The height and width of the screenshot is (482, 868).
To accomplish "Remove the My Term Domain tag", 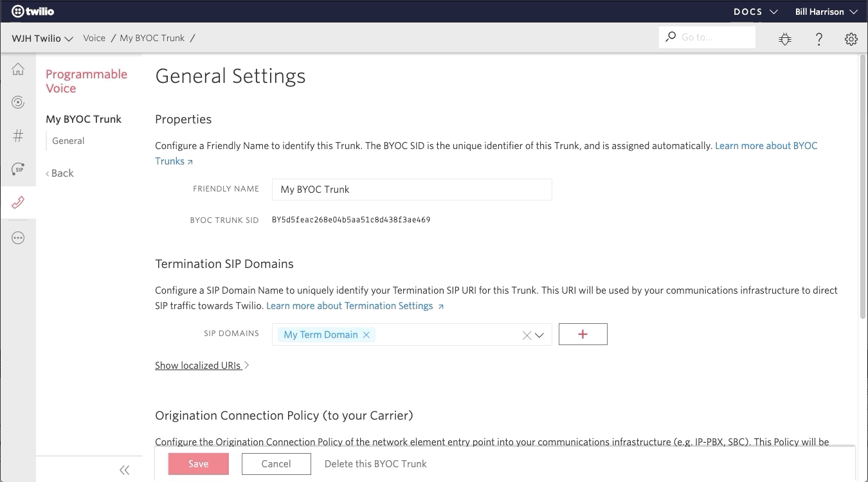I will pos(366,335).
